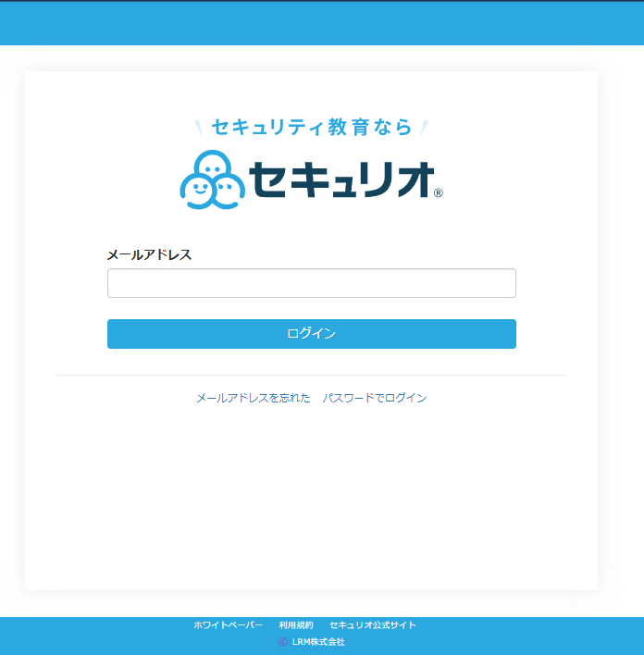
Task: Open the メールアドレスを忘れた link
Action: pyautogui.click(x=254, y=398)
